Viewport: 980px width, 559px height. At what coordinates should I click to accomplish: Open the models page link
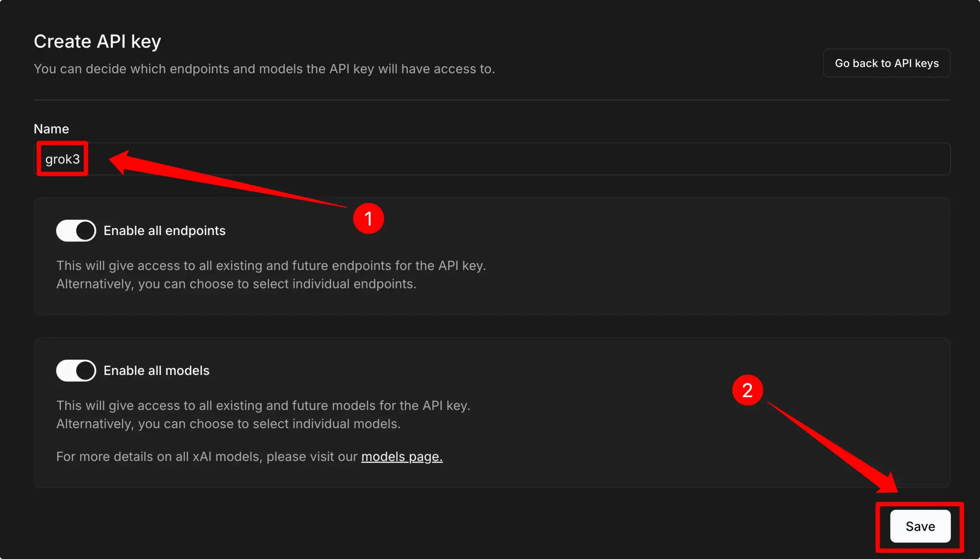(402, 456)
